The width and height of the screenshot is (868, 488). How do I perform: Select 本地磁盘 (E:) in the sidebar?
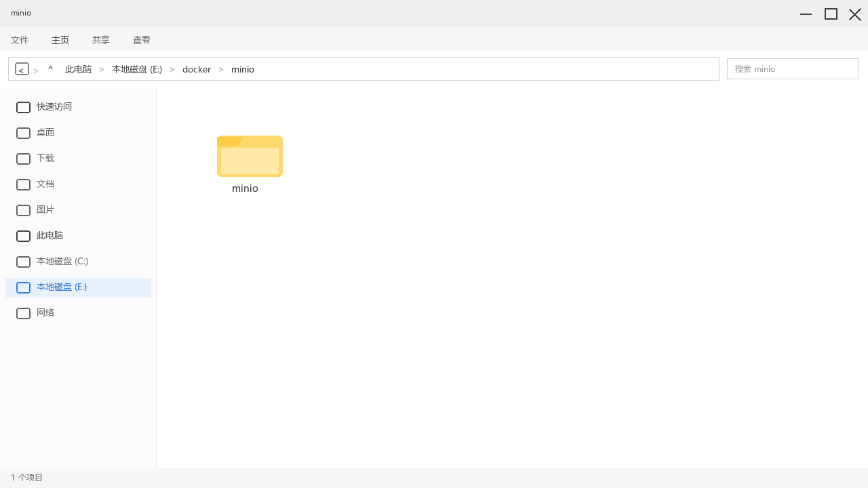tap(78, 287)
